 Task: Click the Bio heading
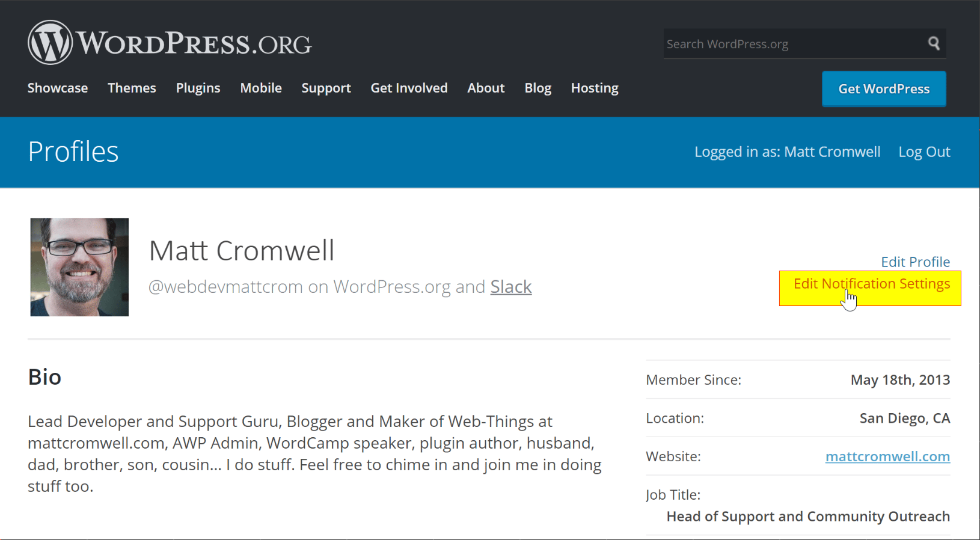coord(44,377)
